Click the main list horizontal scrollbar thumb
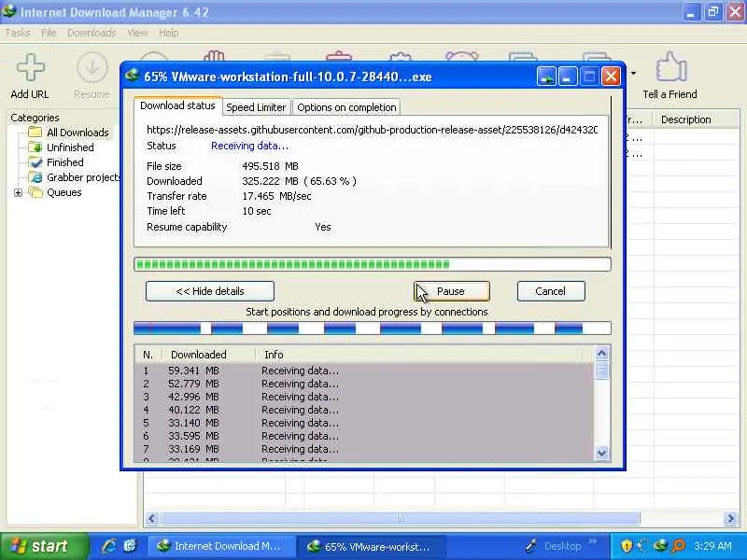747x560 pixels. click(x=401, y=518)
